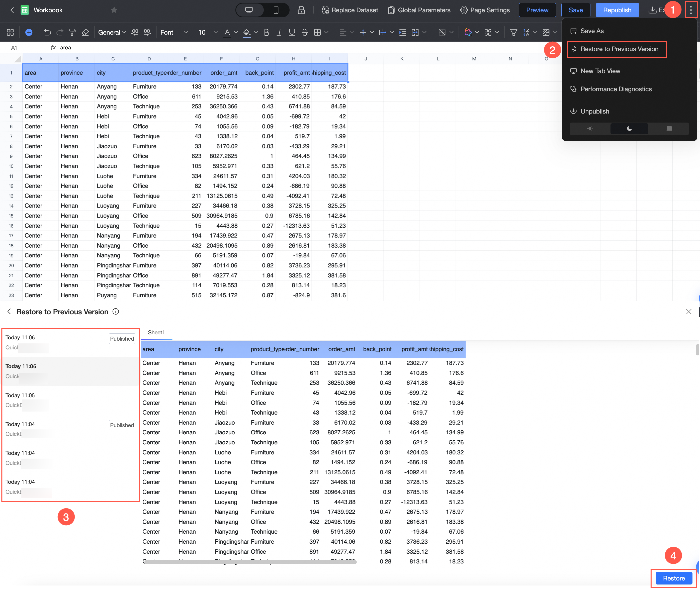Apply strikethrough formatting
Image resolution: width=700 pixels, height=589 pixels.
pyautogui.click(x=304, y=32)
